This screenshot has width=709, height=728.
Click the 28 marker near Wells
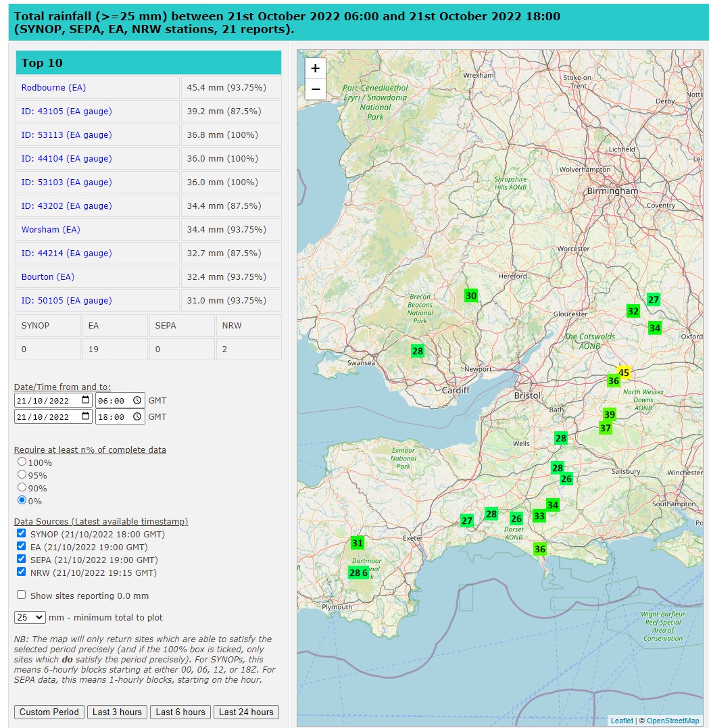point(561,438)
